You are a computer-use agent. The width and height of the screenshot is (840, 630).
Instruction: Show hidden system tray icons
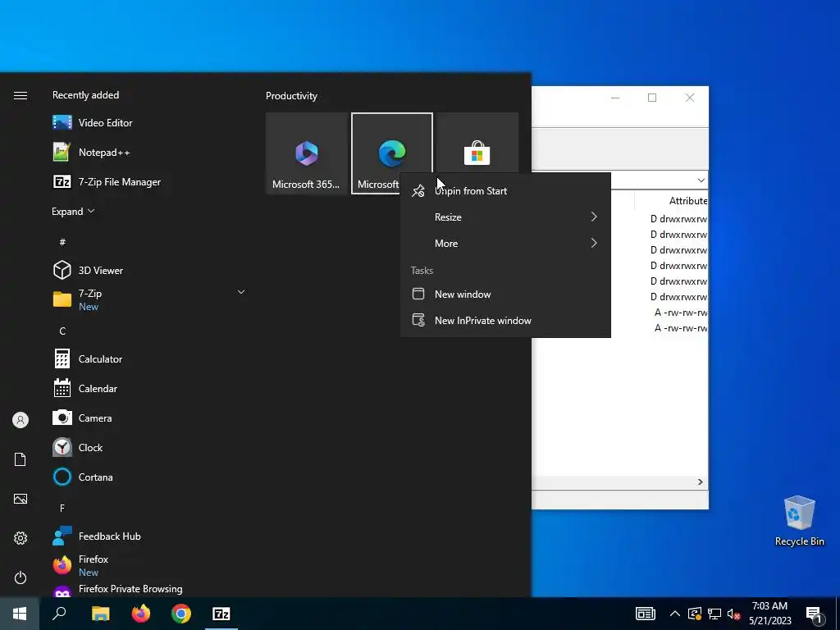[x=675, y=614]
